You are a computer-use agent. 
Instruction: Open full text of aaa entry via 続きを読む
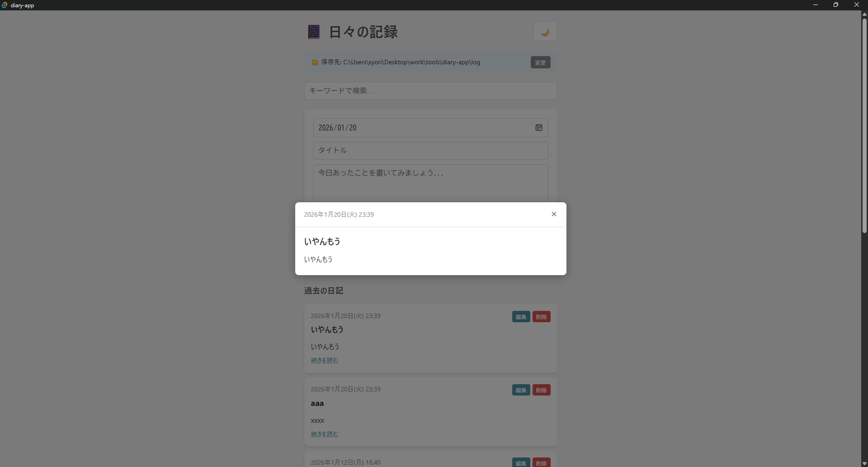pos(324,434)
